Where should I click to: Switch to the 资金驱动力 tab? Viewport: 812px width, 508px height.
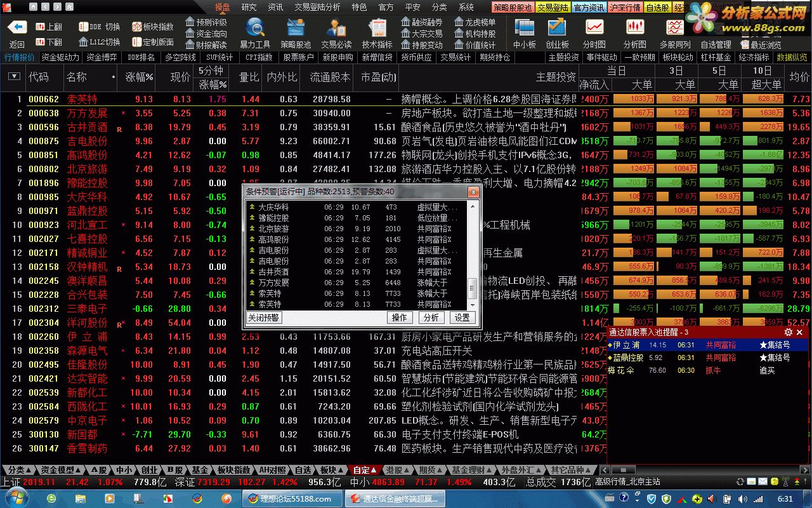[60, 57]
